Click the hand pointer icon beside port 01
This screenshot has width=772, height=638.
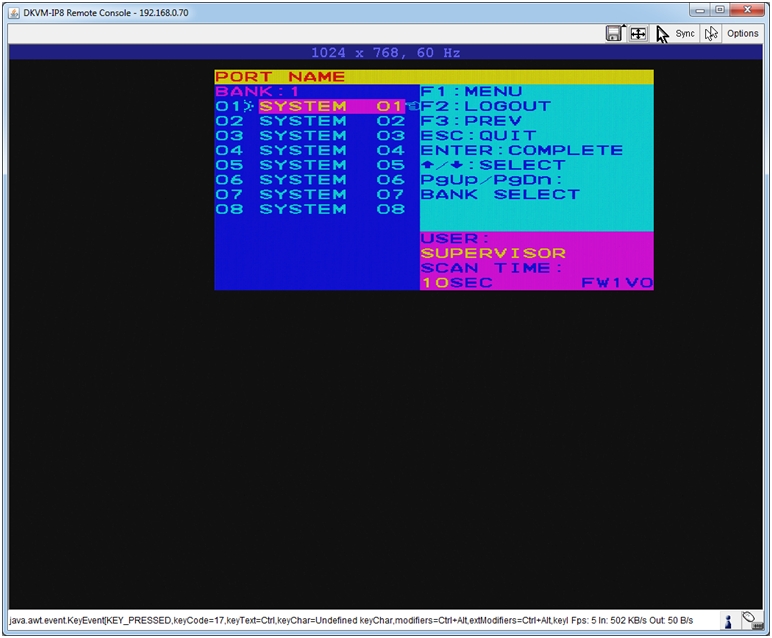coord(412,106)
